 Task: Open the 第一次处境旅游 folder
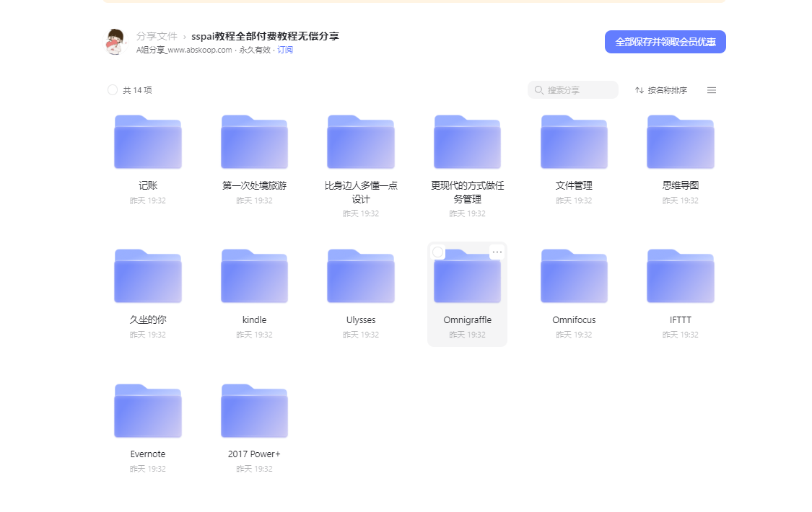tap(254, 141)
